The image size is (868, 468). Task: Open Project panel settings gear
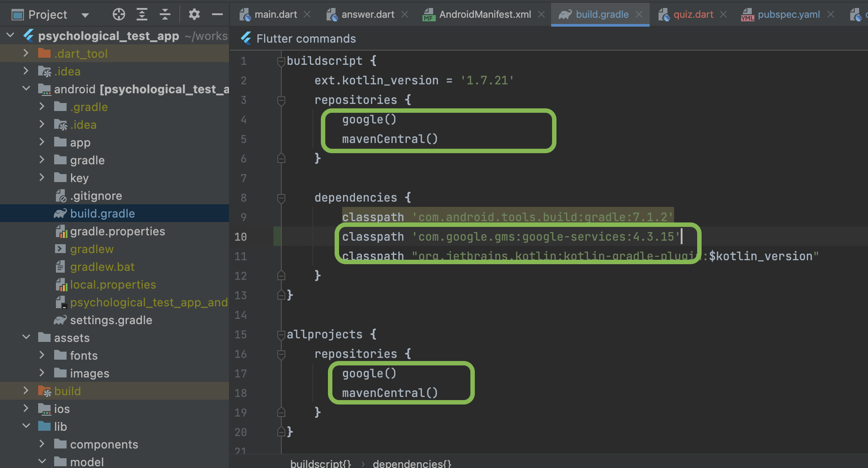tap(194, 15)
